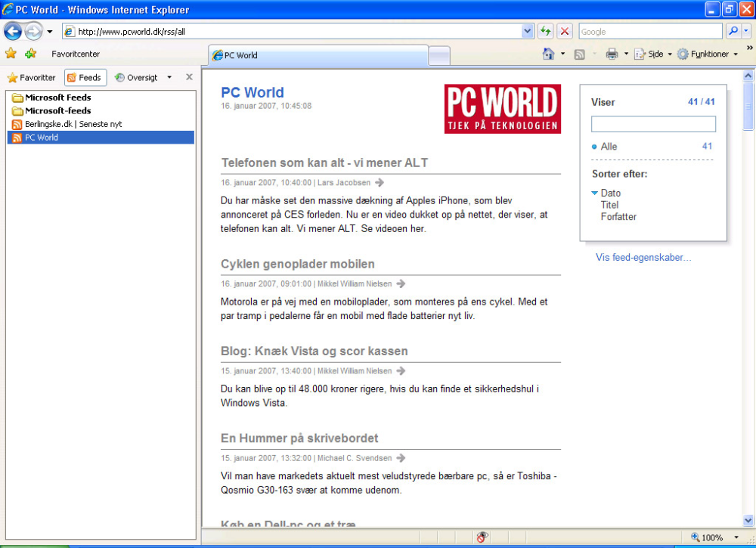Click the Refresh page icon
Viewport: 756px width, 548px height.
(x=545, y=31)
